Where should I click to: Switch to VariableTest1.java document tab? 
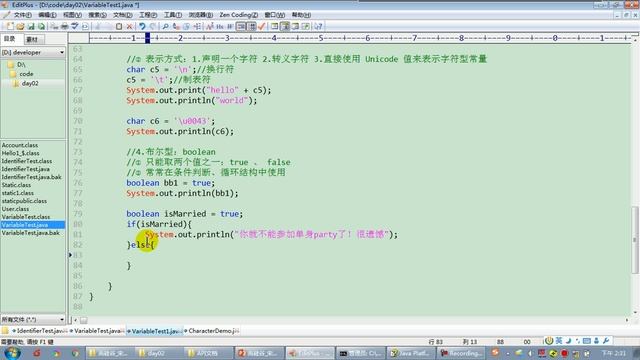click(x=155, y=331)
